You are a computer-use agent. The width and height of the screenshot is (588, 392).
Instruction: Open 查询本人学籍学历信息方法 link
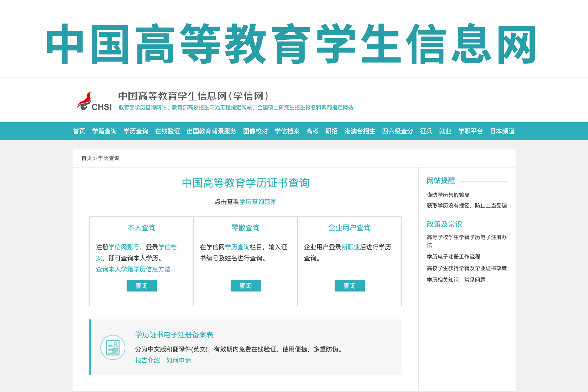[133, 269]
